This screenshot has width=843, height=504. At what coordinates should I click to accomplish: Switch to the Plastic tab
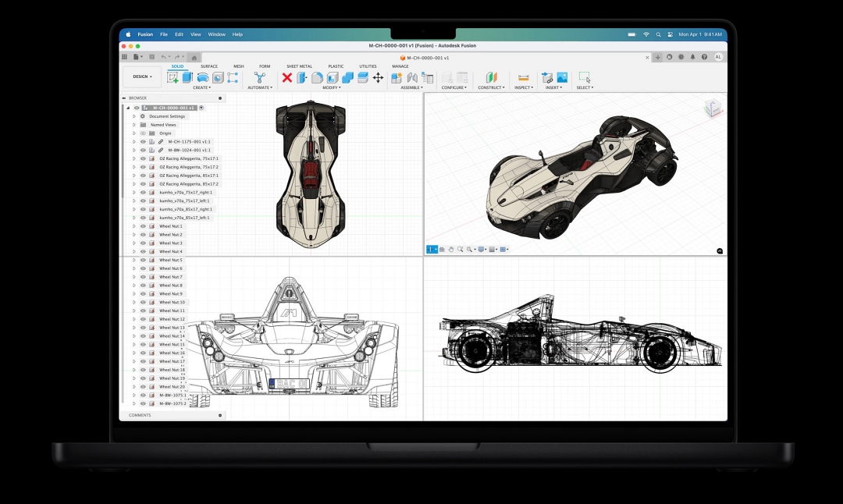click(x=336, y=66)
